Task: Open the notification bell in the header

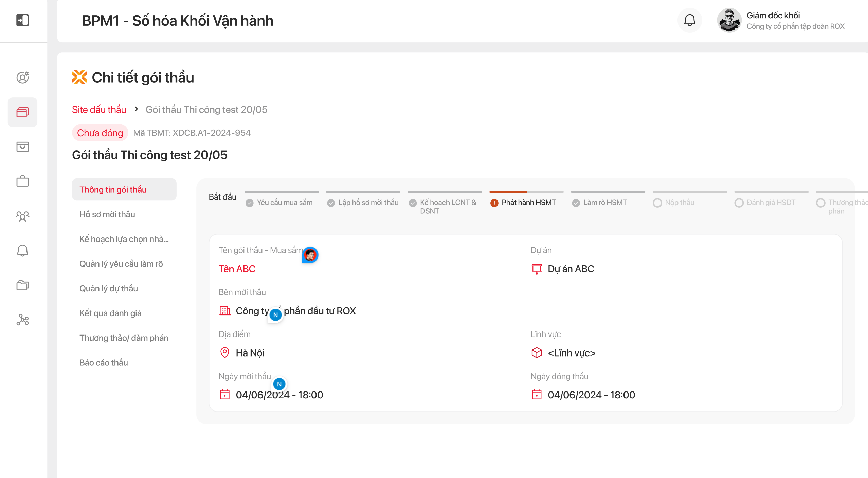Action: tap(689, 20)
